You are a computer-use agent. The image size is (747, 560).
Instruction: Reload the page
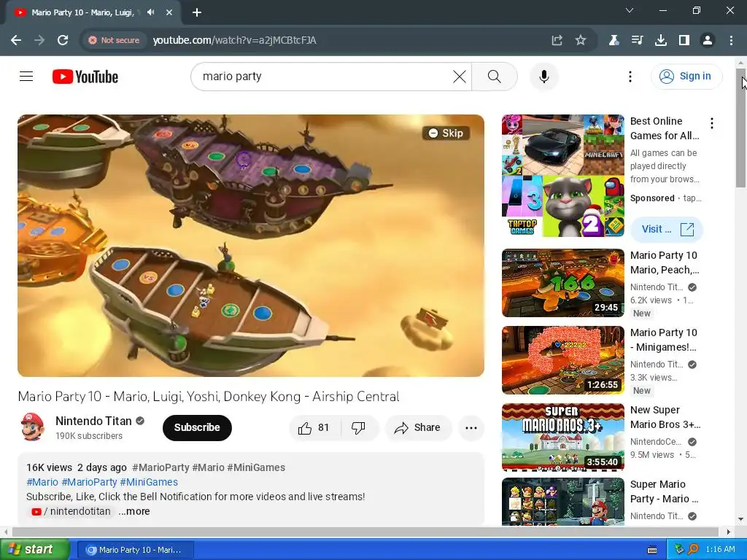(63, 41)
